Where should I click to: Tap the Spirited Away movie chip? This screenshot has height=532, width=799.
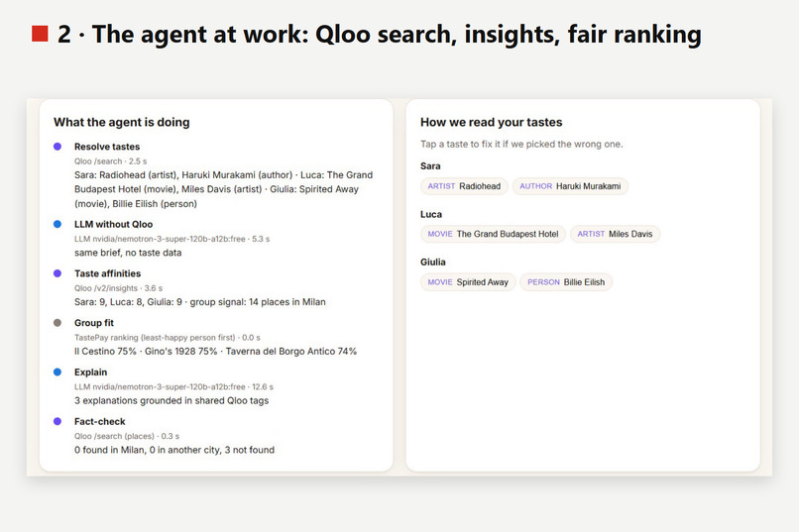(x=468, y=282)
